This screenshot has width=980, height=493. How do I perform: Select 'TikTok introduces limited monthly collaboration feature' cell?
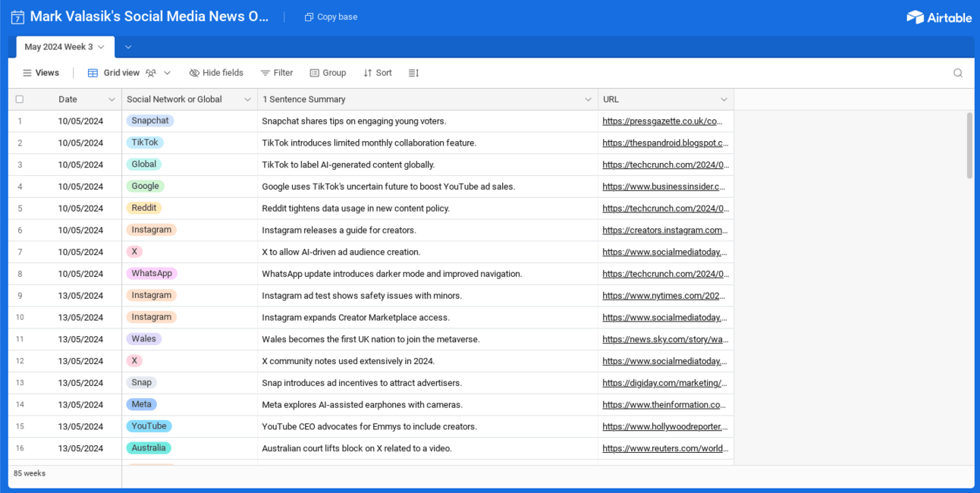pos(428,143)
